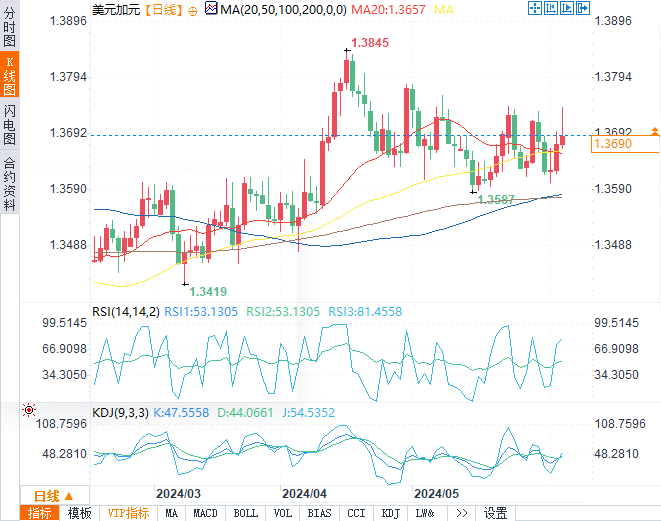Select the 指标 tab at bottom
The image size is (661, 521).
pos(39,513)
